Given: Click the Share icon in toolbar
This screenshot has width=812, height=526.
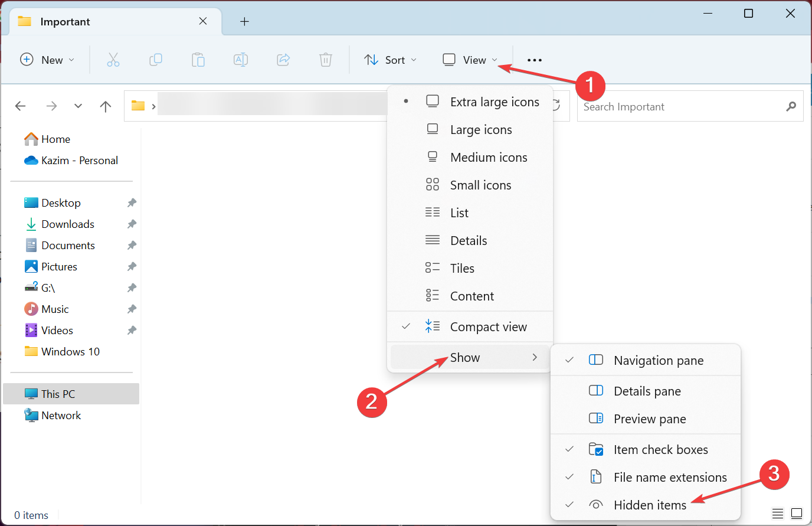Looking at the screenshot, I should (283, 60).
